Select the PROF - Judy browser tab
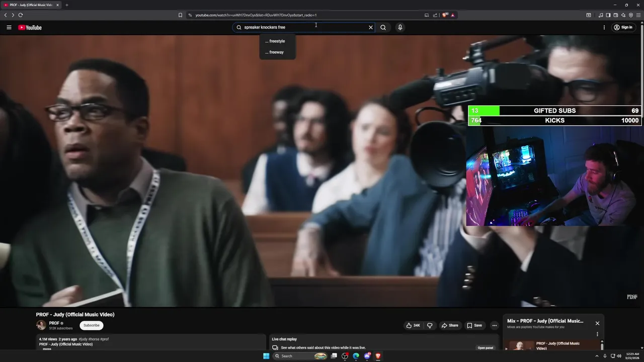644x362 pixels. point(31,5)
